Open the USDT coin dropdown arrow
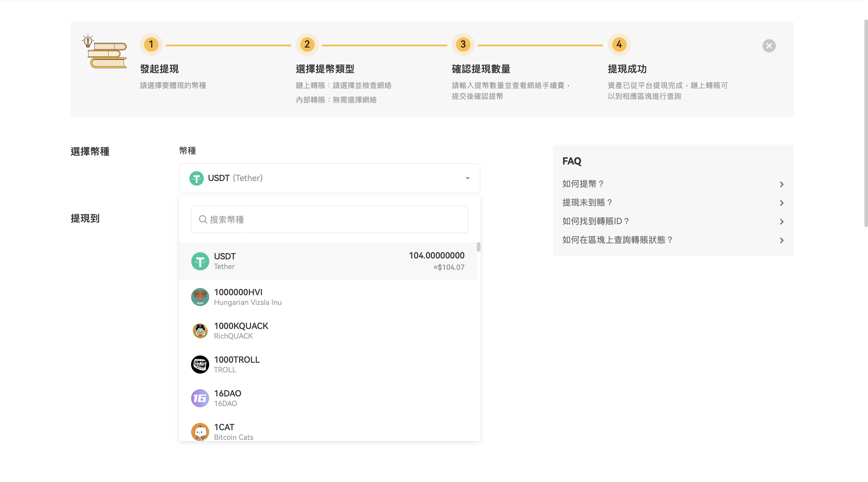868x482 pixels. coord(467,178)
